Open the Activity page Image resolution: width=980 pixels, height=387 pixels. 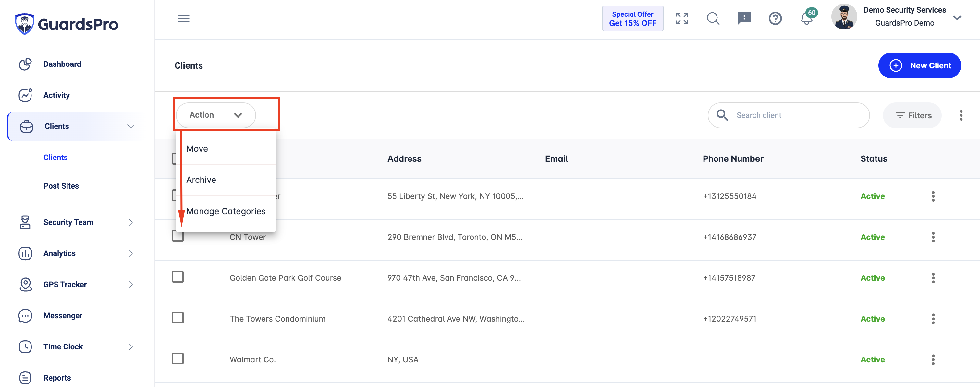click(x=56, y=95)
